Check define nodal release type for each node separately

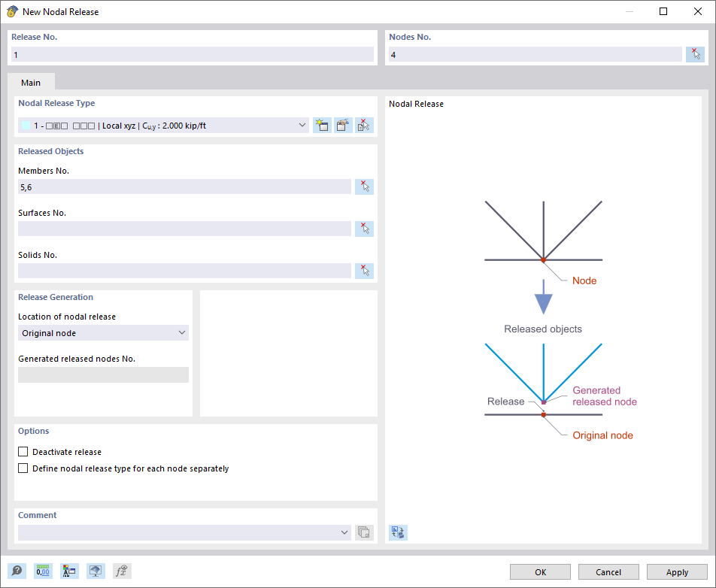click(x=23, y=468)
